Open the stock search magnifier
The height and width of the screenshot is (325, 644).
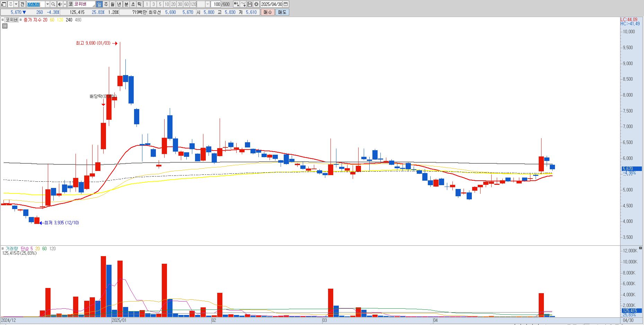(x=53, y=4)
